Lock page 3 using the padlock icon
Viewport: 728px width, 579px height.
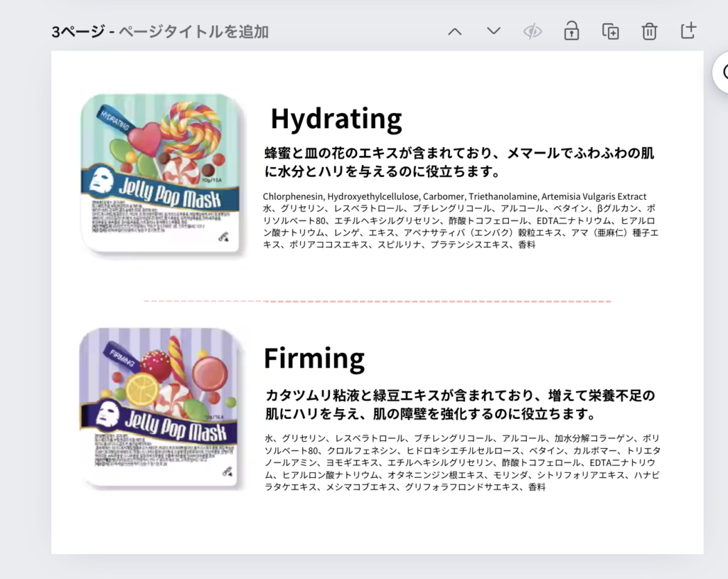point(571,31)
